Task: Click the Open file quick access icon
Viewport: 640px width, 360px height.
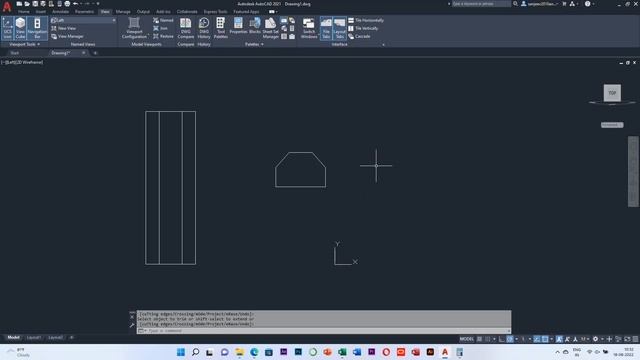Action: [x=27, y=4]
